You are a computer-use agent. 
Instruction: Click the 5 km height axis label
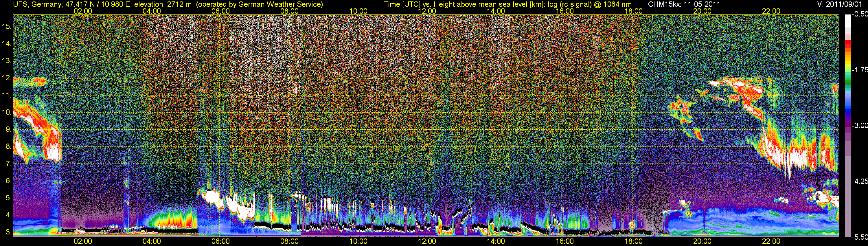(8, 198)
